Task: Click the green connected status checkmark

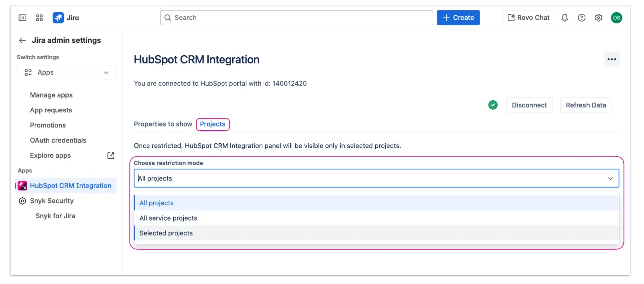Action: (x=493, y=105)
